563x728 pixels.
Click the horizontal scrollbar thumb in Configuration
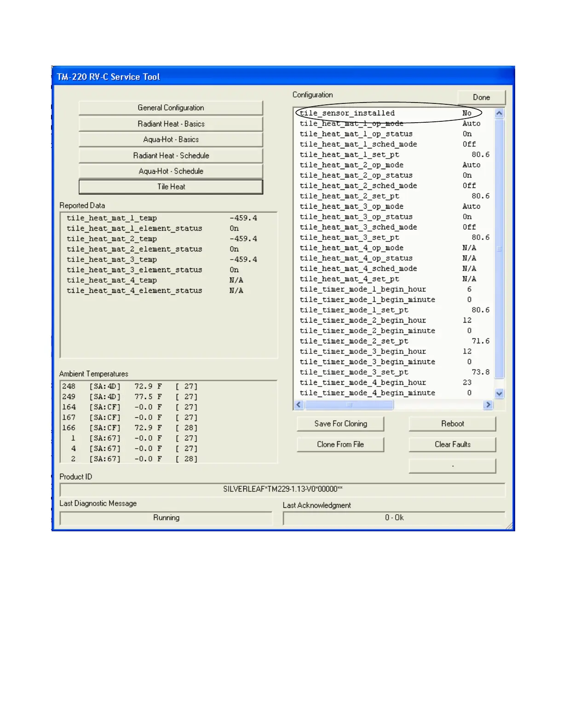pyautogui.click(x=349, y=404)
